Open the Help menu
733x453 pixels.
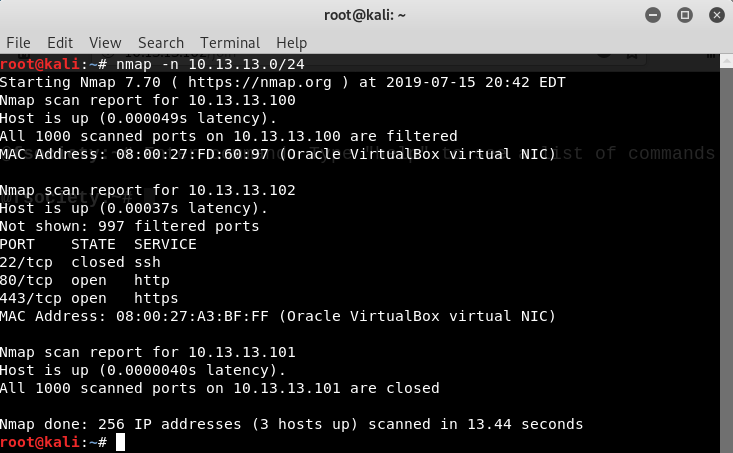(x=291, y=43)
